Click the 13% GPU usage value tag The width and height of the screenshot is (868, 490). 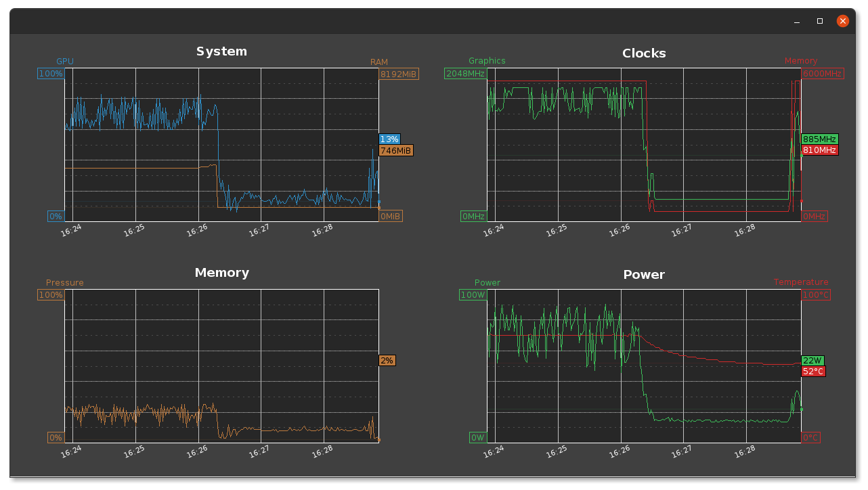pyautogui.click(x=389, y=139)
